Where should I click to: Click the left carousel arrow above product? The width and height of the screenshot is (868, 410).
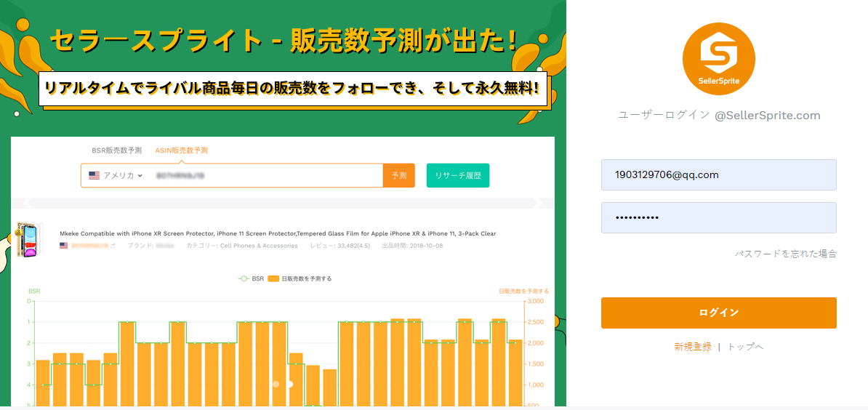[28, 203]
